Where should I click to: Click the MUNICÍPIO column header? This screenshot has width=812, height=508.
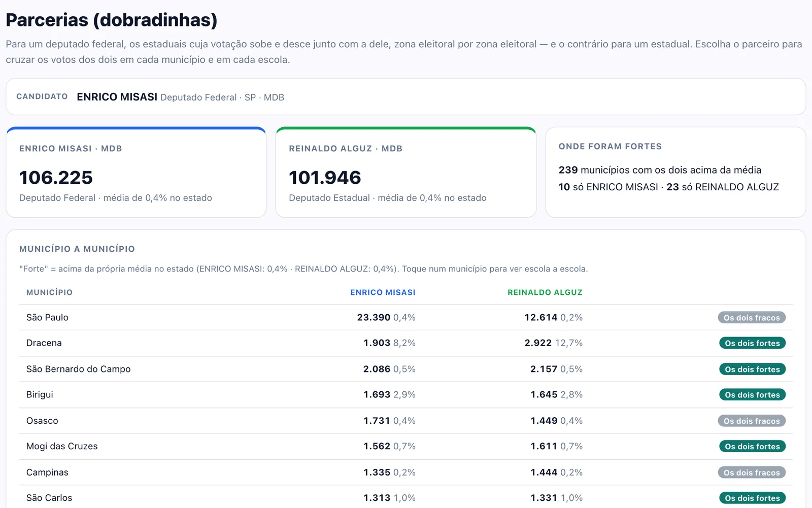49,292
